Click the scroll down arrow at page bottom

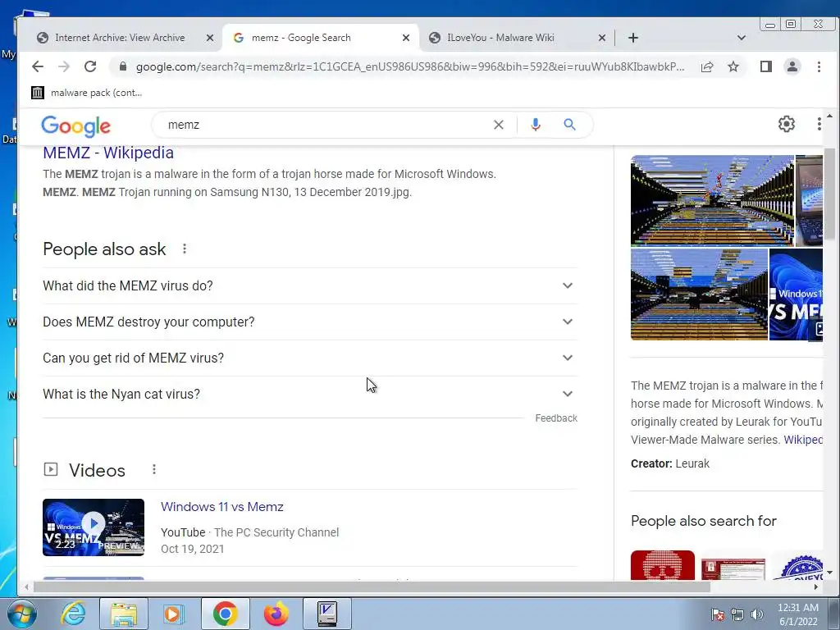[830, 573]
